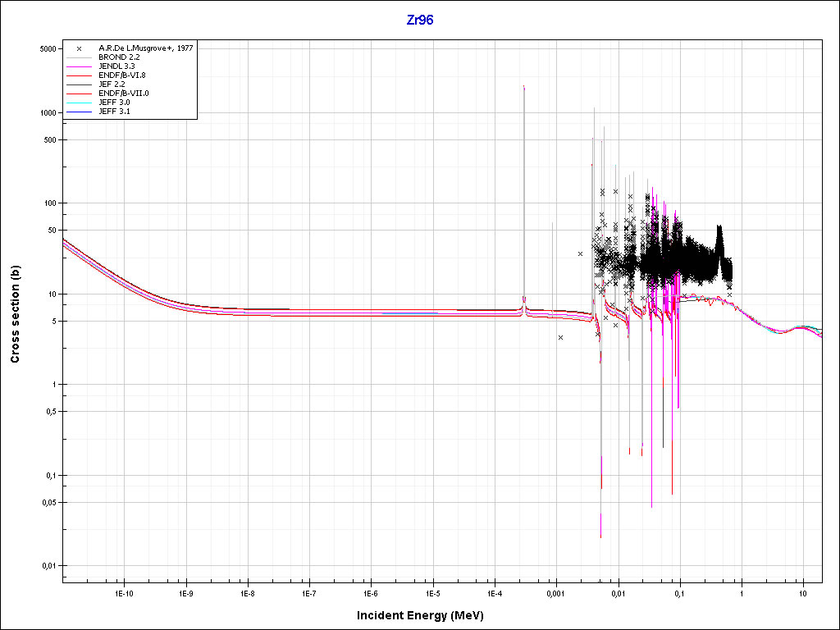The image size is (840, 630).
Task: Click the Zr96 chart title
Action: point(420,21)
